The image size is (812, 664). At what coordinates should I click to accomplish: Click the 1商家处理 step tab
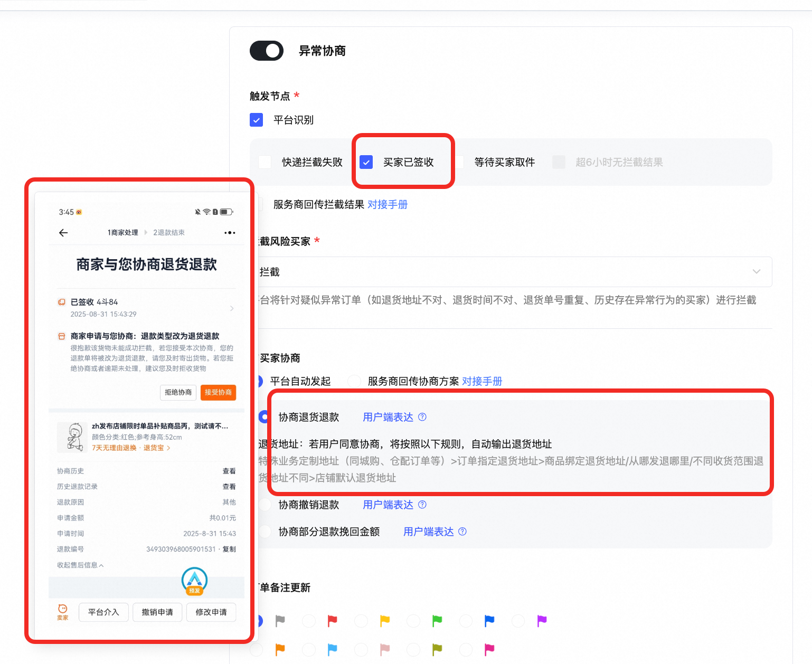click(x=122, y=232)
